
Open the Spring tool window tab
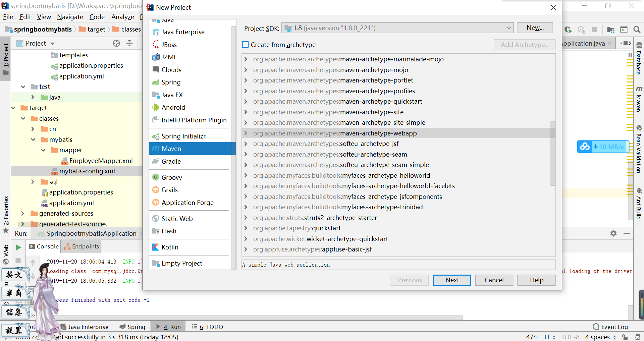click(132, 327)
